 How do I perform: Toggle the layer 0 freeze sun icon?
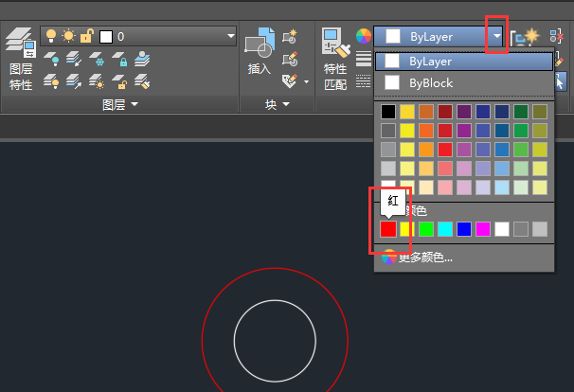coord(68,36)
